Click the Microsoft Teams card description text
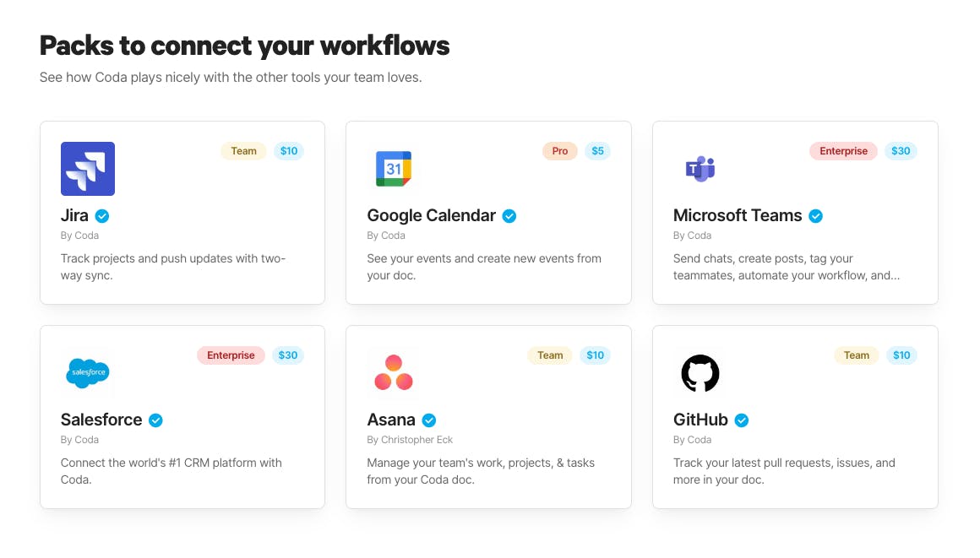Viewport: 980px width, 558px height. (786, 267)
